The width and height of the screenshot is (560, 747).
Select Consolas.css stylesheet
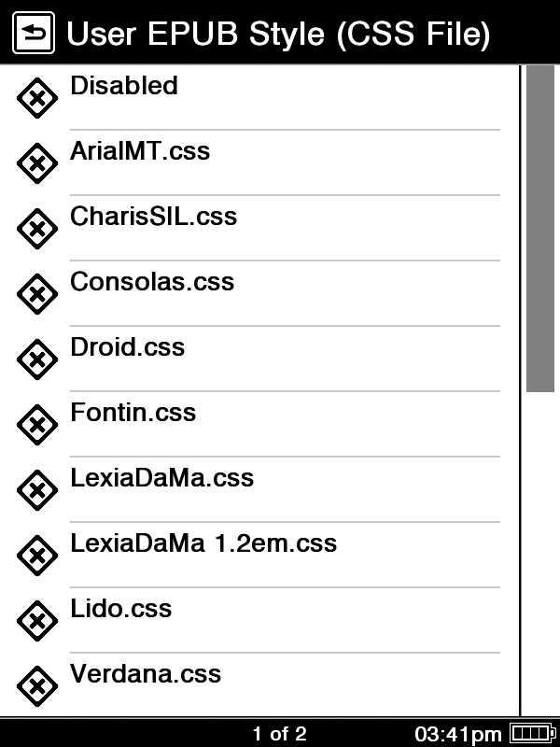pyautogui.click(x=152, y=282)
